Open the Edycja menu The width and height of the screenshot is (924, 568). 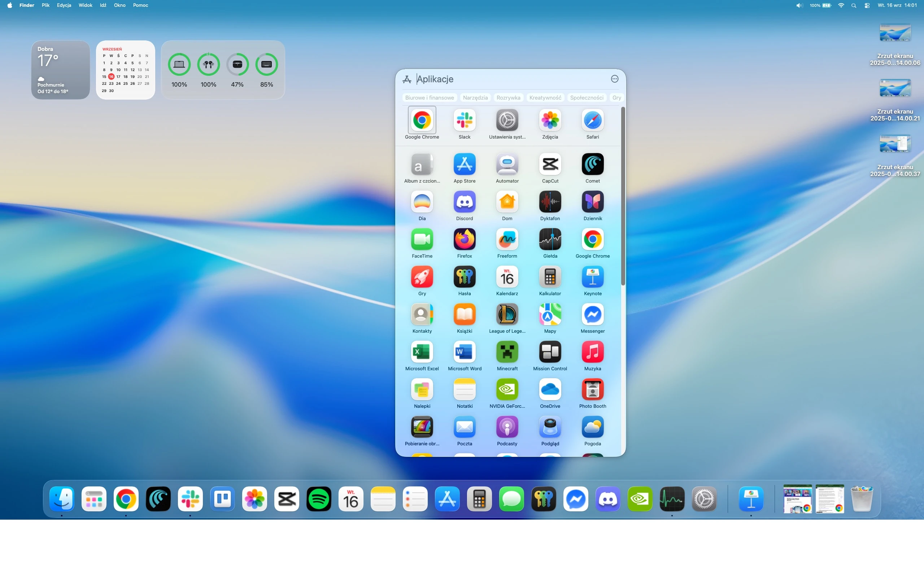coord(64,5)
